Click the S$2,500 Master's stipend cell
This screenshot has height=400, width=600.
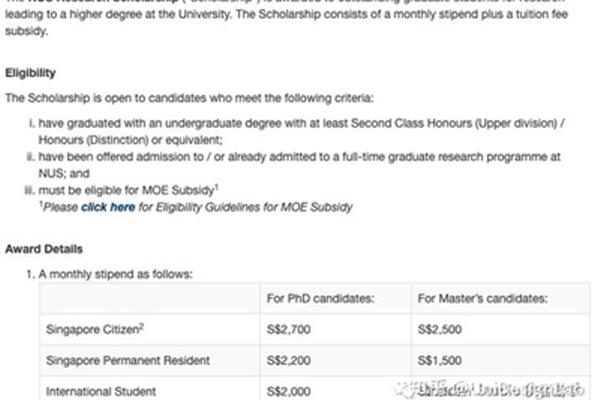point(440,329)
